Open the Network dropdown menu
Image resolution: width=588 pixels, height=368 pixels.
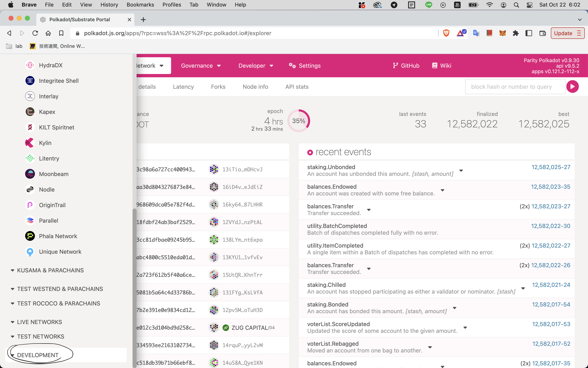click(x=154, y=66)
